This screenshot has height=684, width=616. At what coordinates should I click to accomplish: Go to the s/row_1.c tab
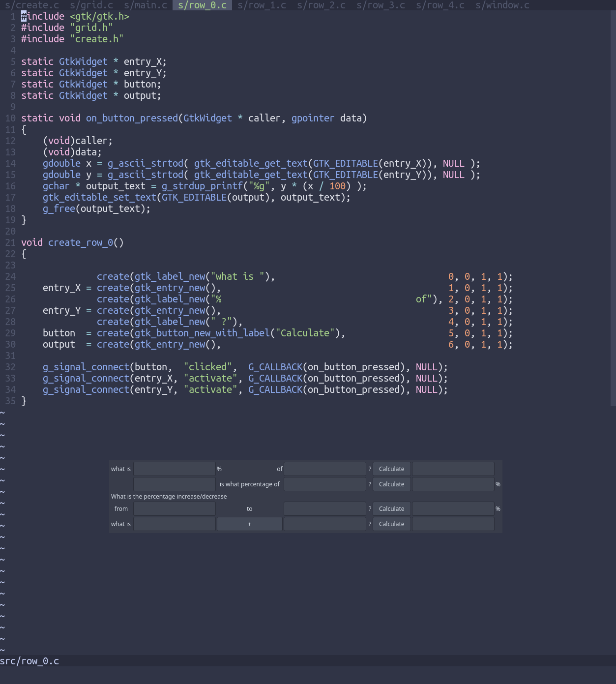click(262, 5)
